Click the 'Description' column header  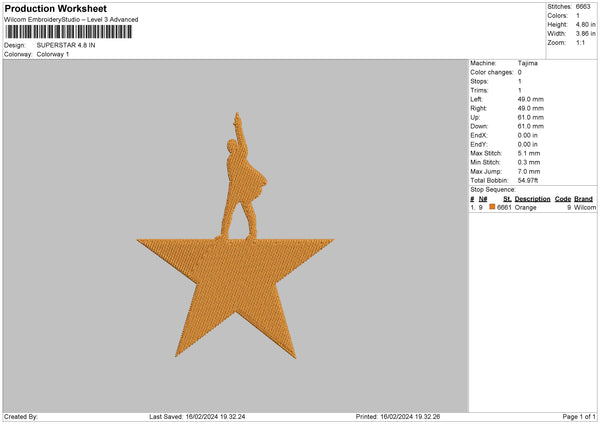[532, 199]
